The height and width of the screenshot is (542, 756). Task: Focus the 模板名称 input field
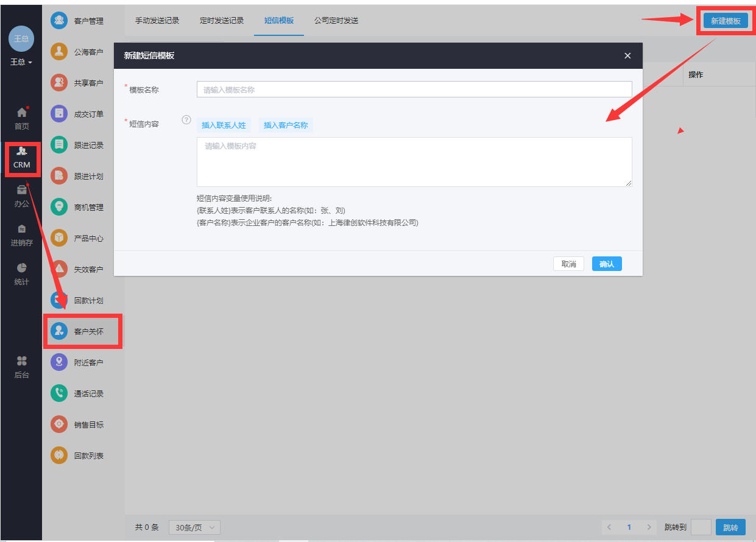pos(414,90)
